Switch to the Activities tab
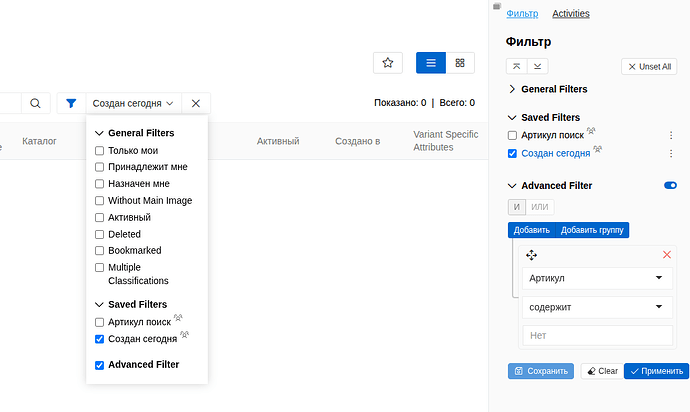 (x=571, y=14)
